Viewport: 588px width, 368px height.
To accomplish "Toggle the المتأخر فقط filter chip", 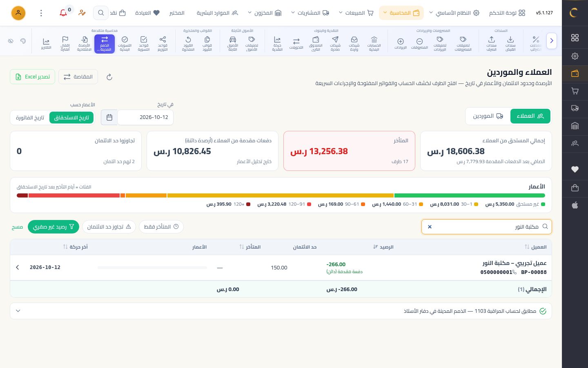I will [161, 227].
